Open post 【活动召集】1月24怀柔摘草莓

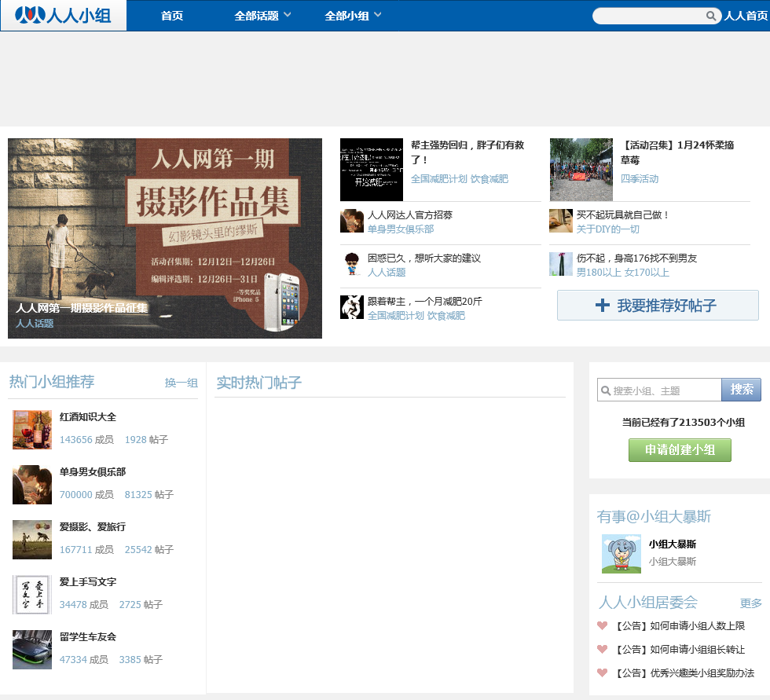click(677, 152)
